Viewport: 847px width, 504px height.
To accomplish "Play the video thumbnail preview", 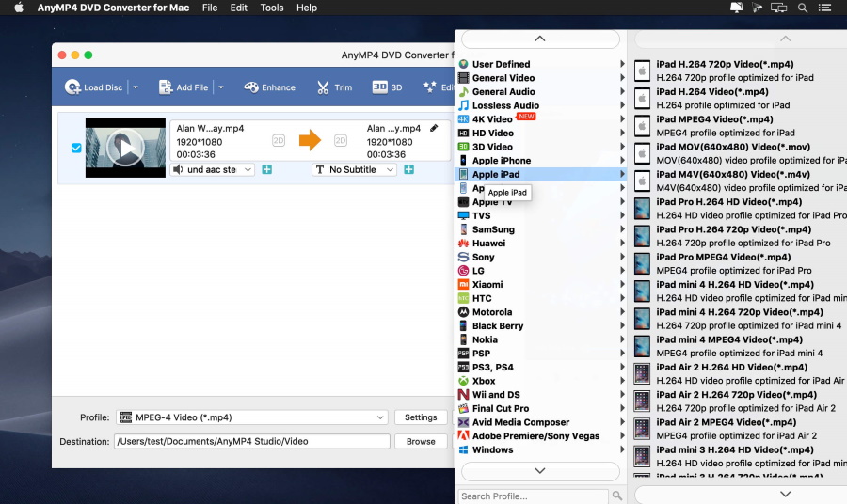I will click(125, 148).
